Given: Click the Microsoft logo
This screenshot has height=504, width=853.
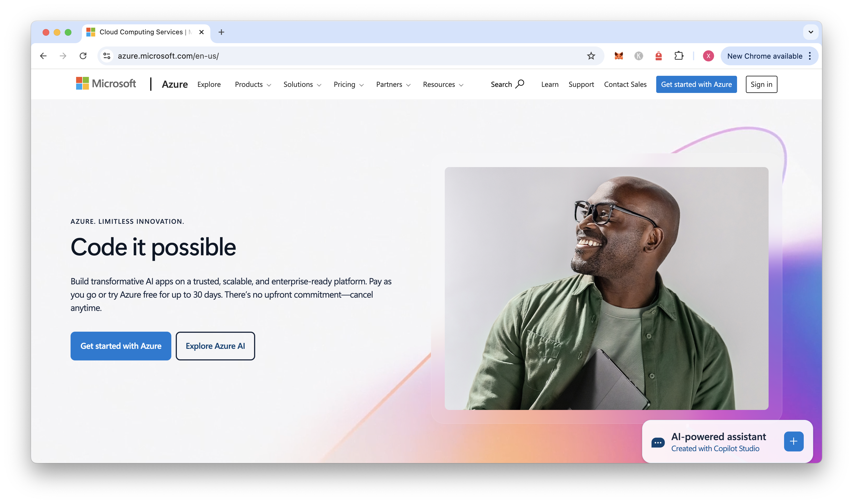Looking at the screenshot, I should [x=106, y=84].
